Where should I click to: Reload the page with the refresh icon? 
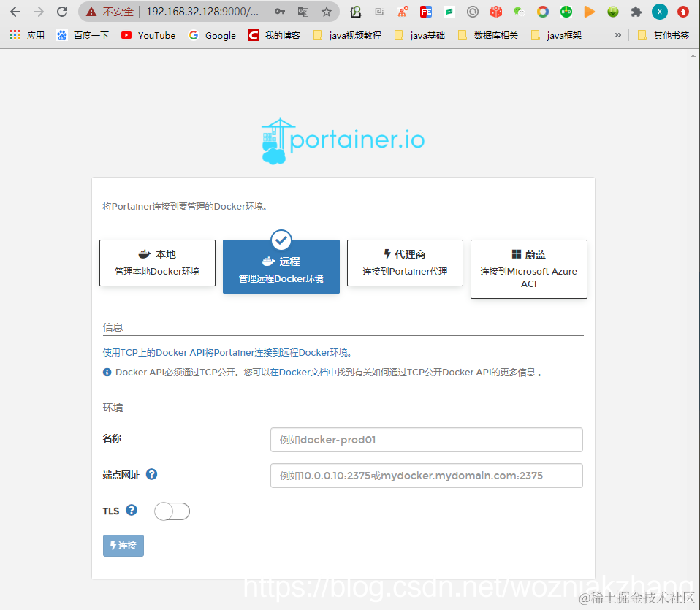point(62,12)
